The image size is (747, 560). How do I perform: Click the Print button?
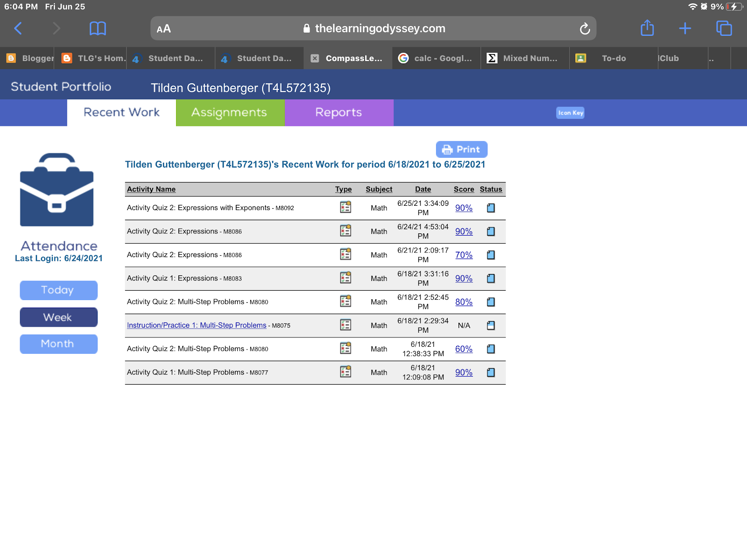point(462,149)
